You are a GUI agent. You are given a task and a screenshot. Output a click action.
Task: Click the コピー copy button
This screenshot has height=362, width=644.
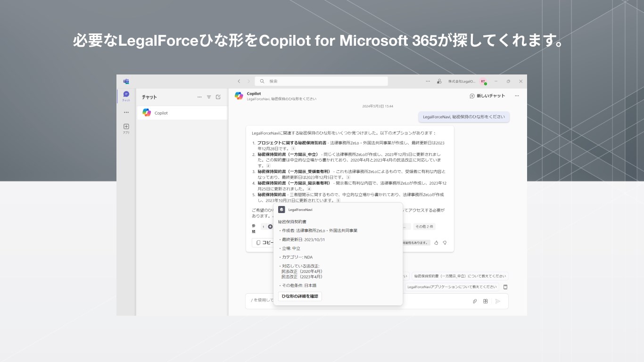[264, 243]
